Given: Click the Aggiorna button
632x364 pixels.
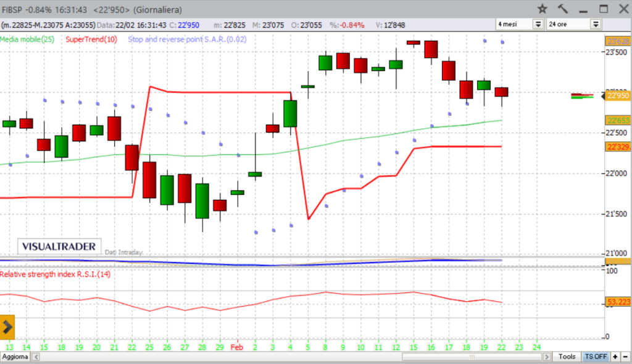Looking at the screenshot, I should (15, 357).
